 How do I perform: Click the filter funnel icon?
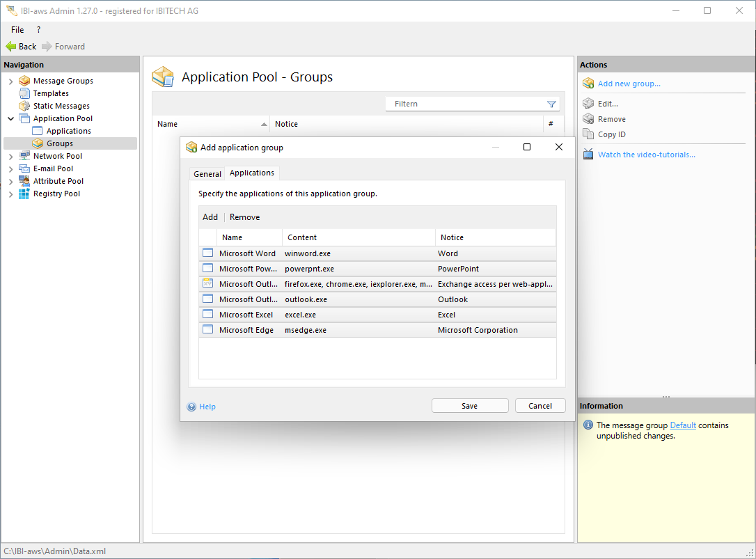pyautogui.click(x=551, y=104)
